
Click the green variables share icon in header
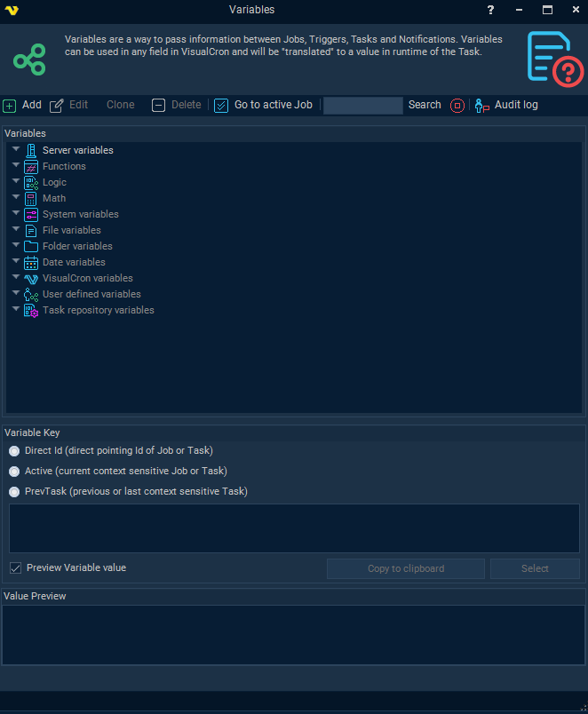(29, 59)
